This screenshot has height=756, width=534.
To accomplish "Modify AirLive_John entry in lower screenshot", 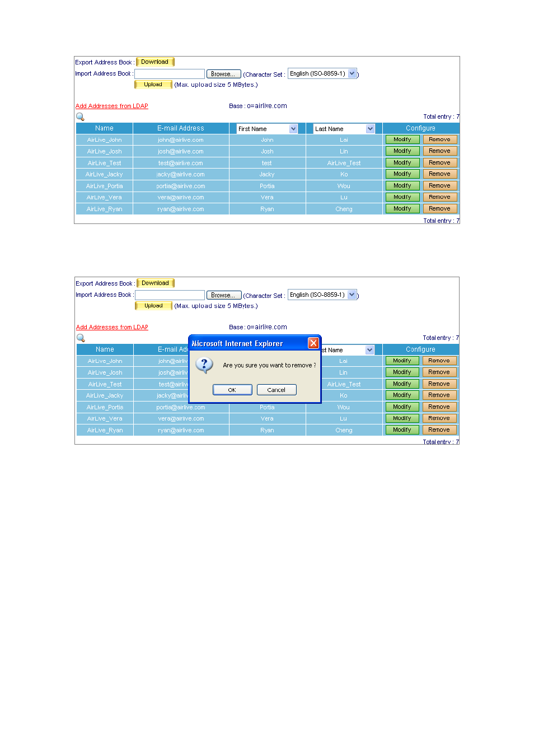I will click(402, 361).
